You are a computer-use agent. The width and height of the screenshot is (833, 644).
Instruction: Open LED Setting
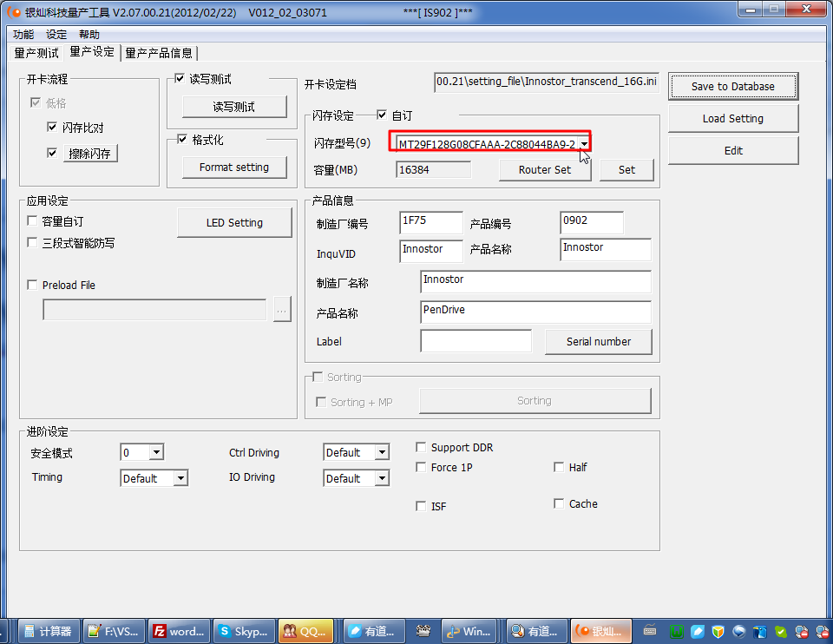tap(234, 223)
